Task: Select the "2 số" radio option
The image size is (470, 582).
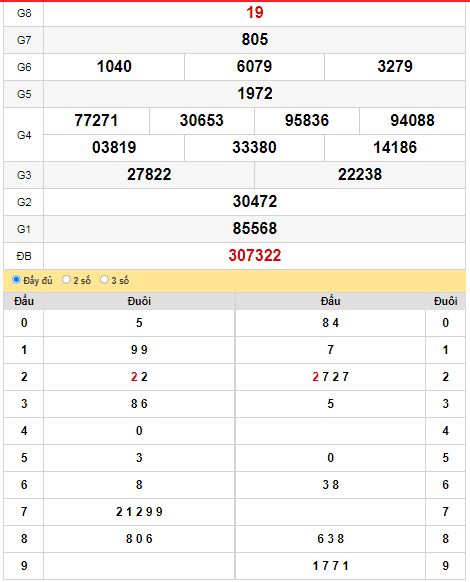Action: [x=66, y=279]
